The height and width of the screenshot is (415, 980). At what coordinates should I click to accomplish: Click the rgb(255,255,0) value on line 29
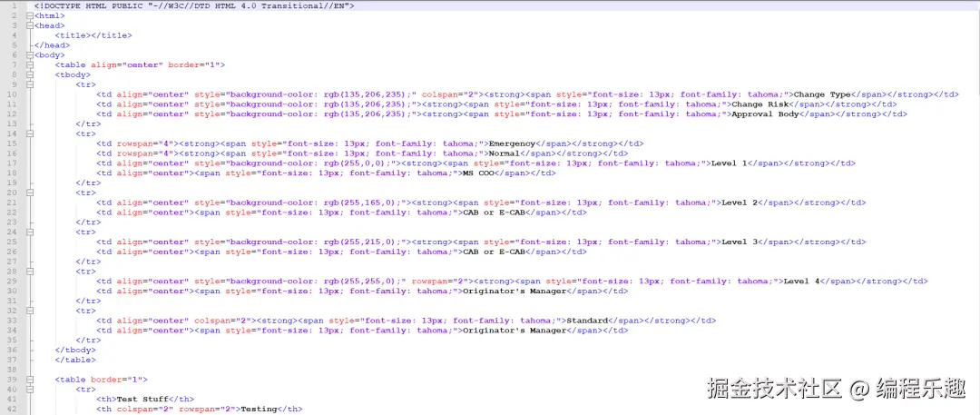tap(360, 281)
